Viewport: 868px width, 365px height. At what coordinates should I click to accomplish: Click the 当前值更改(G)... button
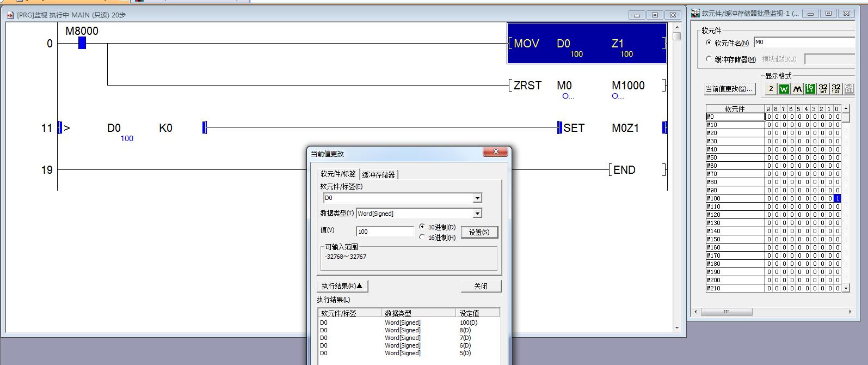[729, 89]
